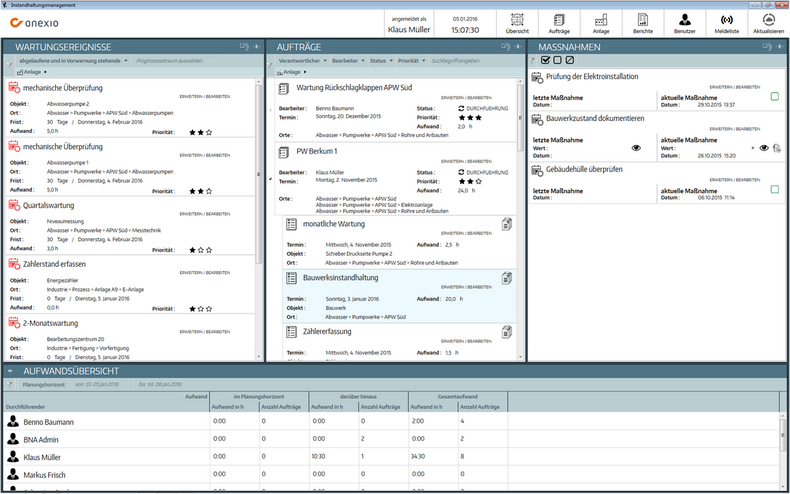Tick checkbox for Prüfung der Elektroinstallation measure
The width and height of the screenshot is (790, 494).
click(775, 97)
